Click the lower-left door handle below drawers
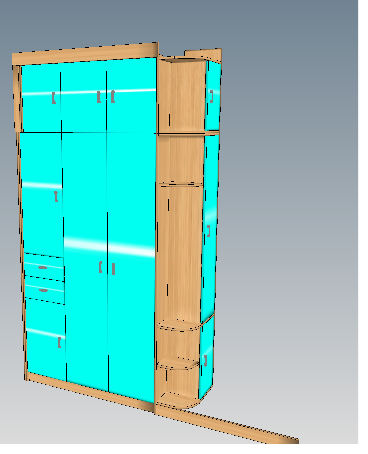The width and height of the screenshot is (368, 454). tap(59, 342)
